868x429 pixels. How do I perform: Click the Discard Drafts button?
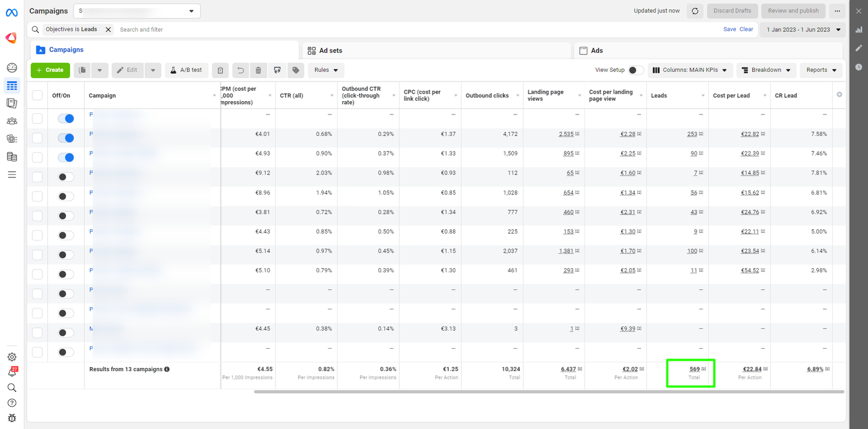coord(732,11)
